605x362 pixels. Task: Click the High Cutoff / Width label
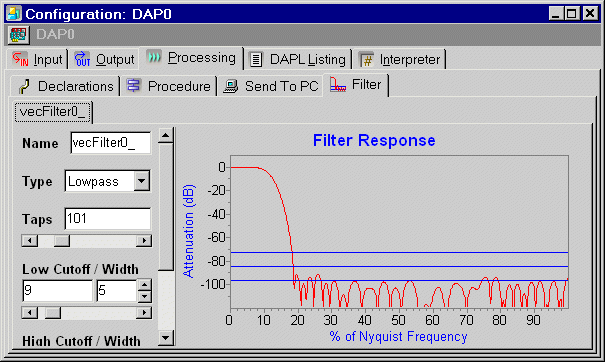[81, 341]
